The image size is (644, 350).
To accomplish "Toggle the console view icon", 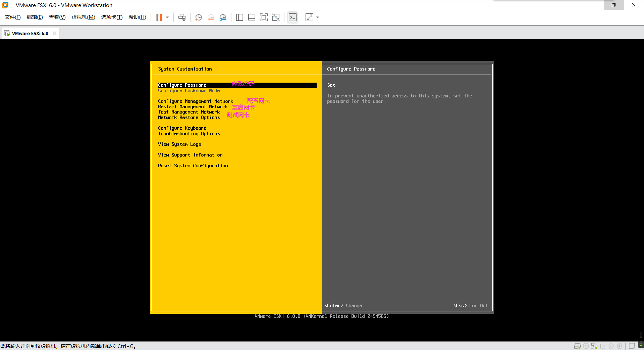I will tap(292, 17).
